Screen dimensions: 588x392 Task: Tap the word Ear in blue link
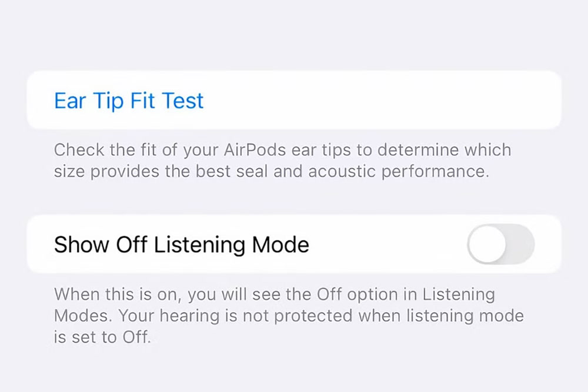[70, 100]
